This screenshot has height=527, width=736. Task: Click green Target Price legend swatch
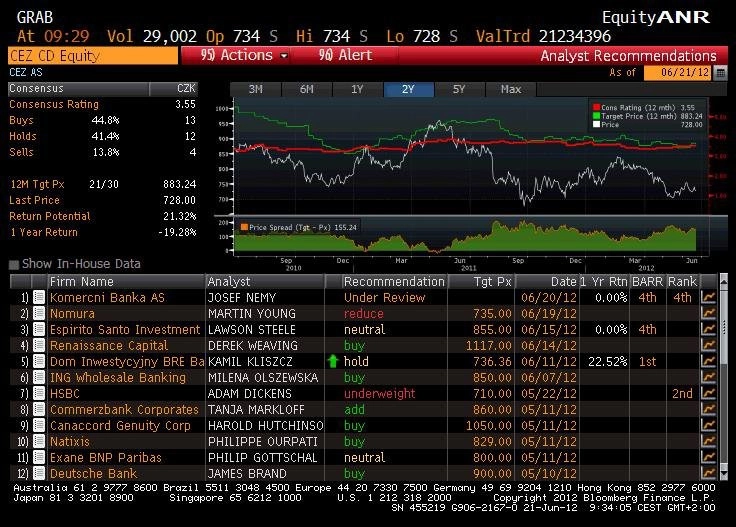pyautogui.click(x=596, y=116)
